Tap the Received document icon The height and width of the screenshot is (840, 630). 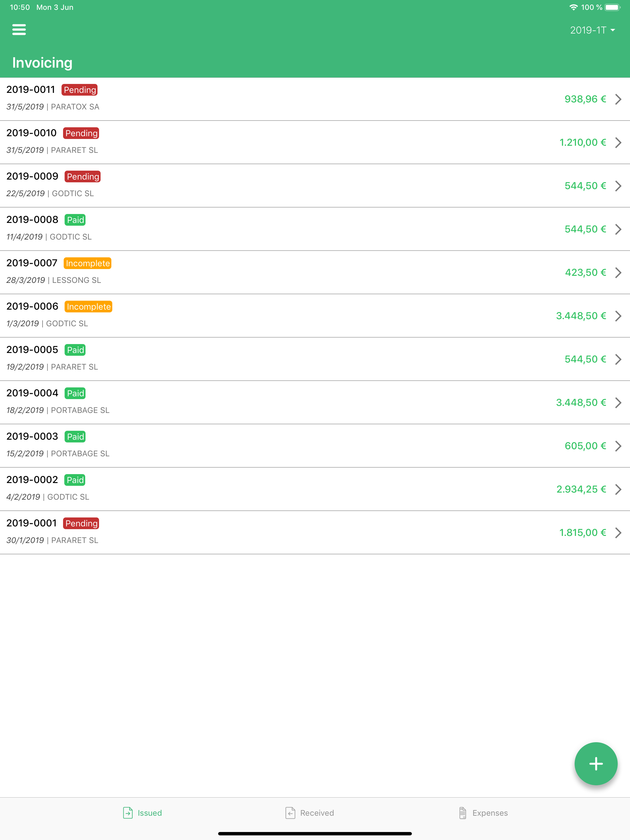(290, 813)
